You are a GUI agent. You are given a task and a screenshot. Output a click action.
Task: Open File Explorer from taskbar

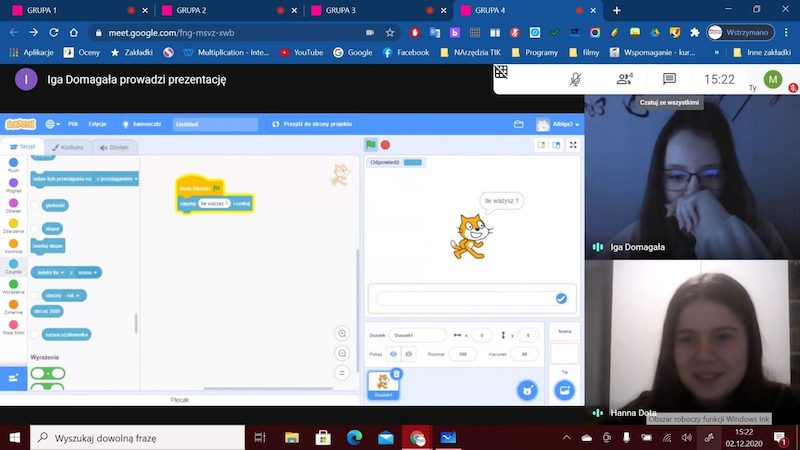[291, 438]
